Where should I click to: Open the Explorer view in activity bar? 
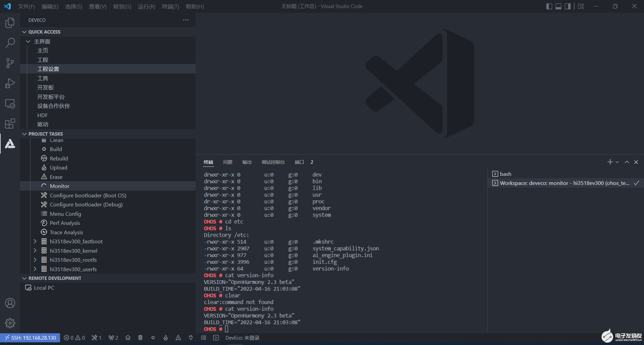click(10, 23)
